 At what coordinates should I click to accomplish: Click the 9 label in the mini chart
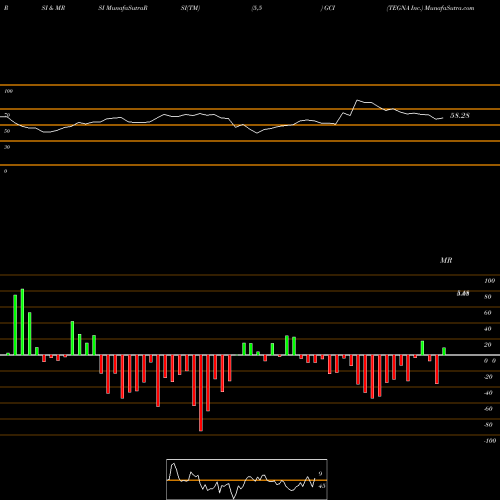click(320, 474)
